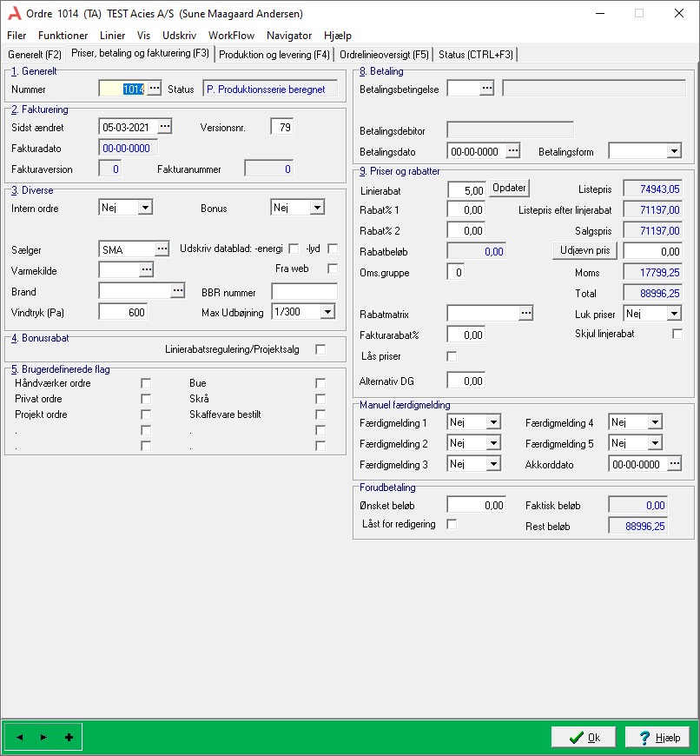Open lookup button next to Nummer field

tap(154, 89)
